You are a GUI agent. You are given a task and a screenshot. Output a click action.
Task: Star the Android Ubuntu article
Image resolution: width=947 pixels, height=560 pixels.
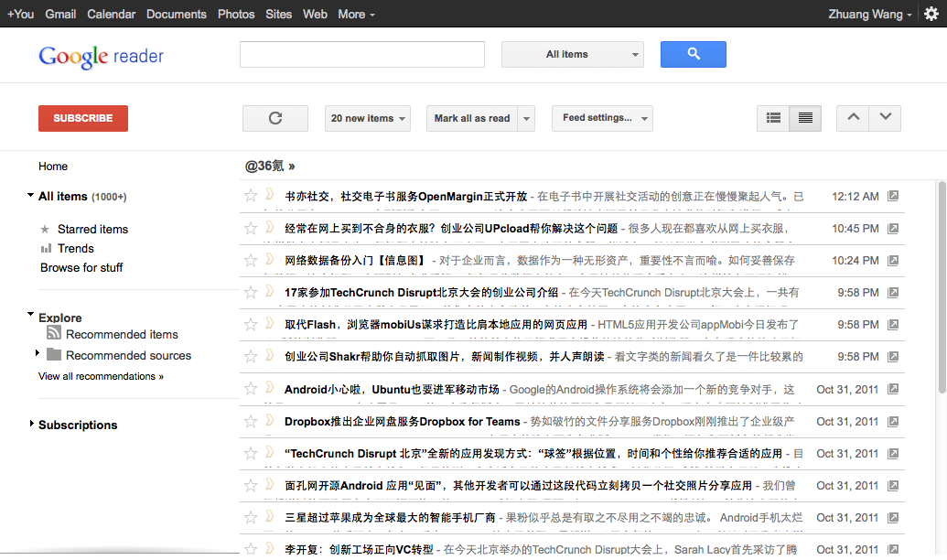tap(251, 389)
